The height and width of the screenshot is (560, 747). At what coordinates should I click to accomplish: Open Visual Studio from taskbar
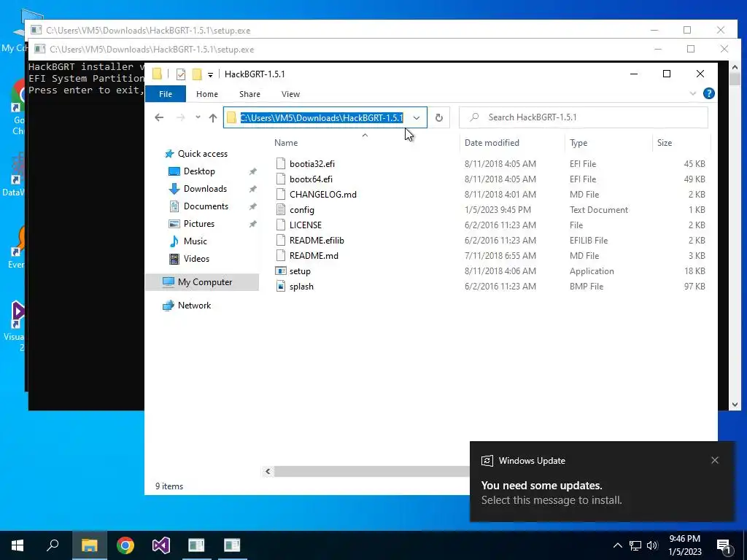tap(161, 545)
